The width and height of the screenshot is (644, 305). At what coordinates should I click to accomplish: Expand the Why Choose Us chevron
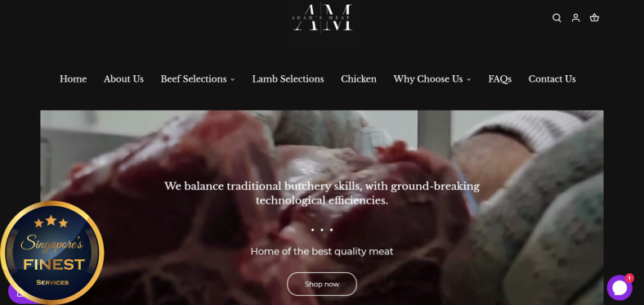point(468,79)
